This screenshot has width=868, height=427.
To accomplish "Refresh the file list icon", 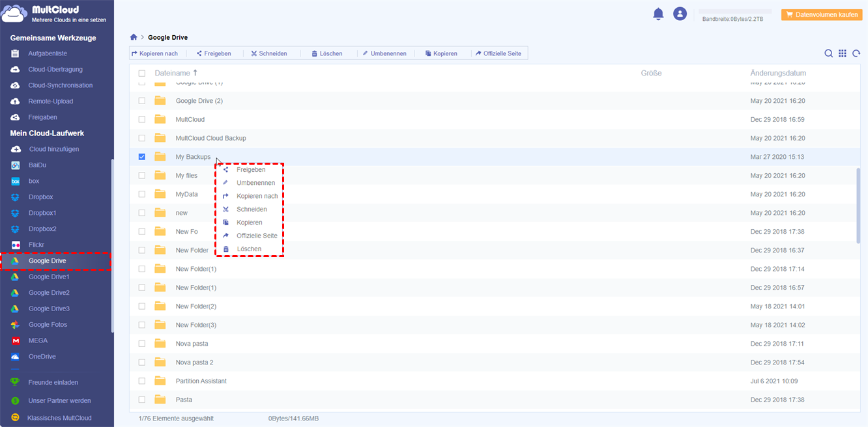I will point(856,53).
